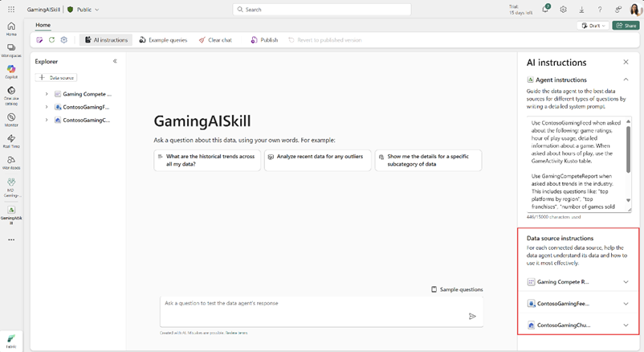Open the Public sensitivity label dropdown

tap(83, 10)
